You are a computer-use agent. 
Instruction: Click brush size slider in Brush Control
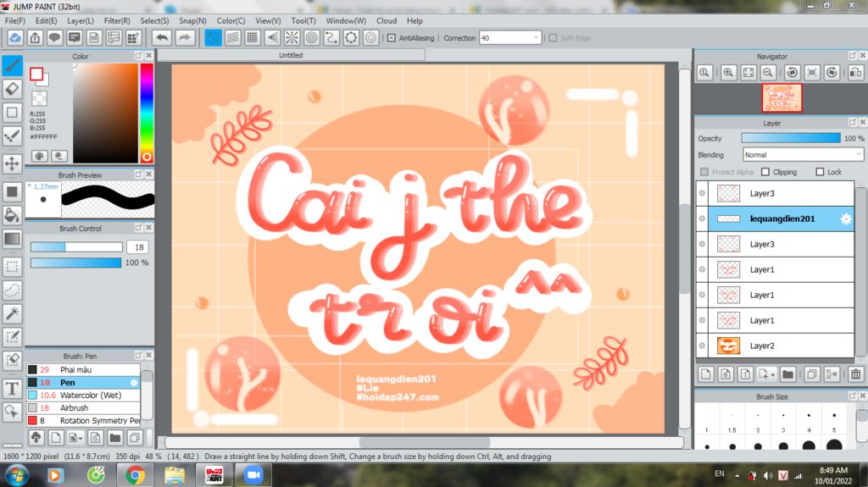(76, 246)
